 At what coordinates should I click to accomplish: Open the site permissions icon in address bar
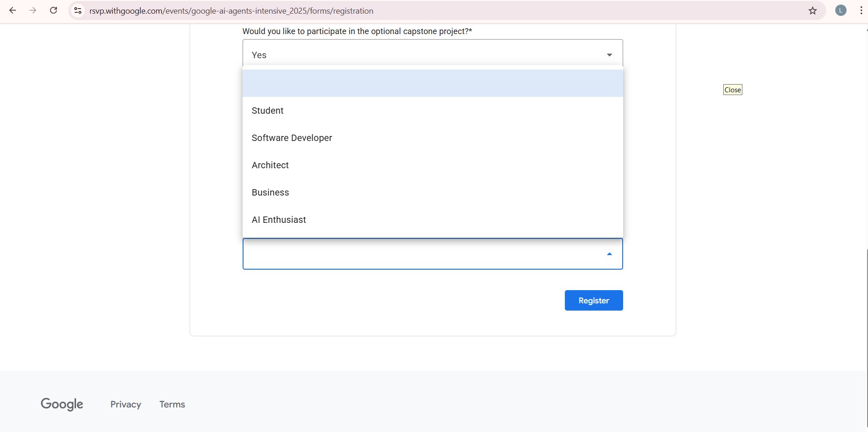(x=77, y=10)
